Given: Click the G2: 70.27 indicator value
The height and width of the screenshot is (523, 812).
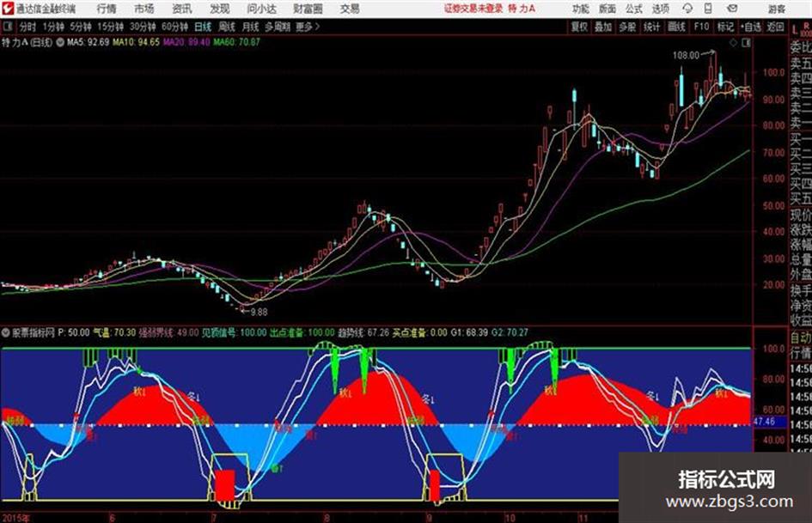Looking at the screenshot, I should coord(510,332).
